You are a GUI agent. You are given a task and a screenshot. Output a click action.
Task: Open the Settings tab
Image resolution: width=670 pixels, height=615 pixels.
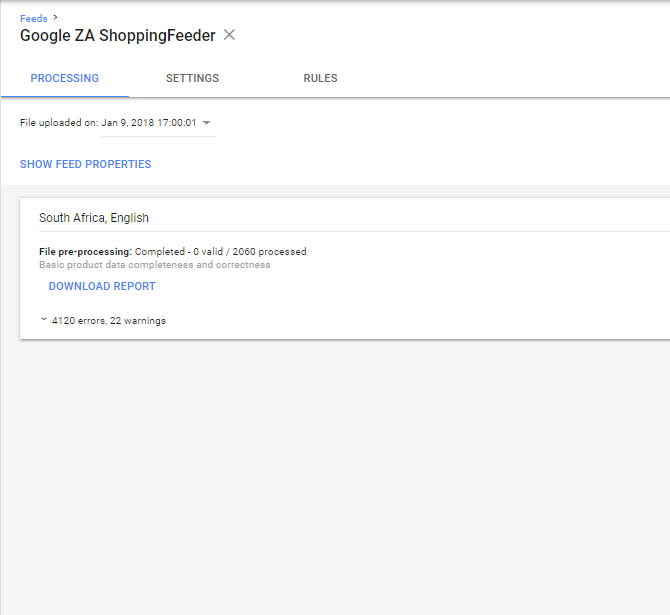click(x=192, y=78)
